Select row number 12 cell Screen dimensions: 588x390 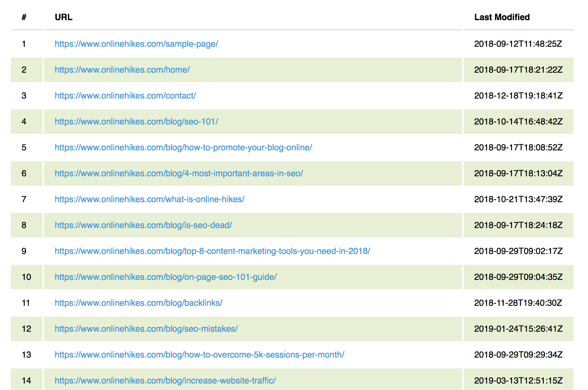26,329
